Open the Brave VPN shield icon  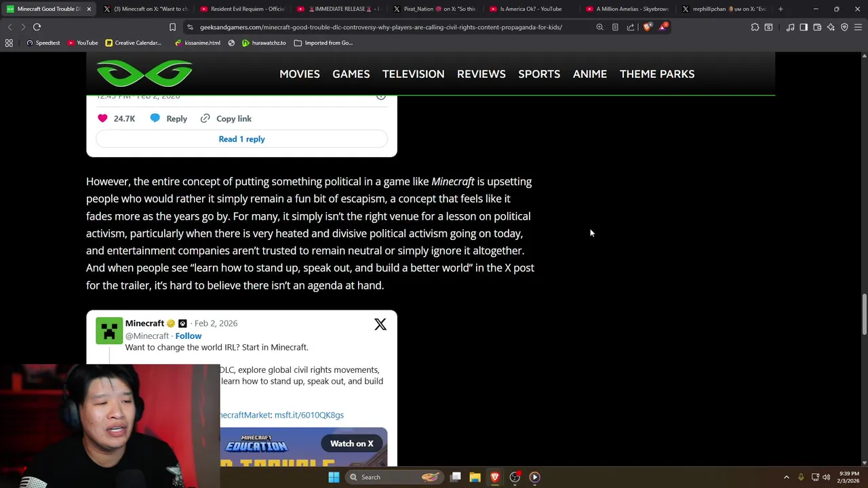coord(844,27)
